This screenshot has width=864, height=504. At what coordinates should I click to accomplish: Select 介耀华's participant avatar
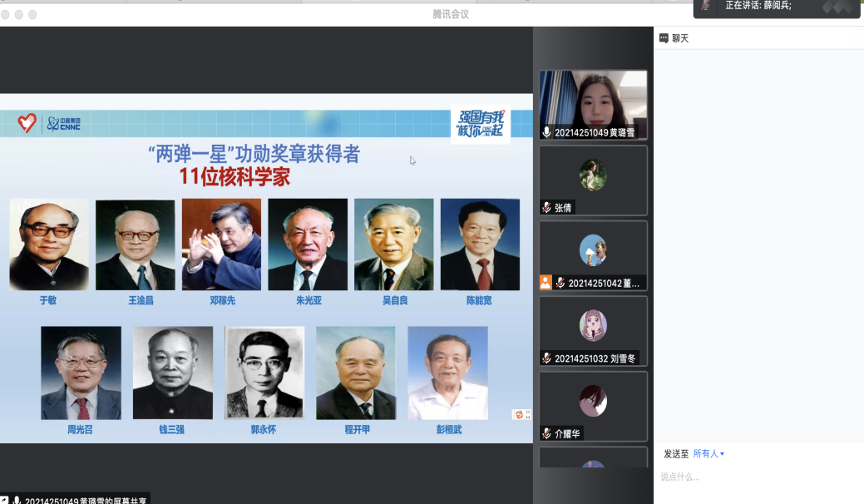tap(593, 401)
